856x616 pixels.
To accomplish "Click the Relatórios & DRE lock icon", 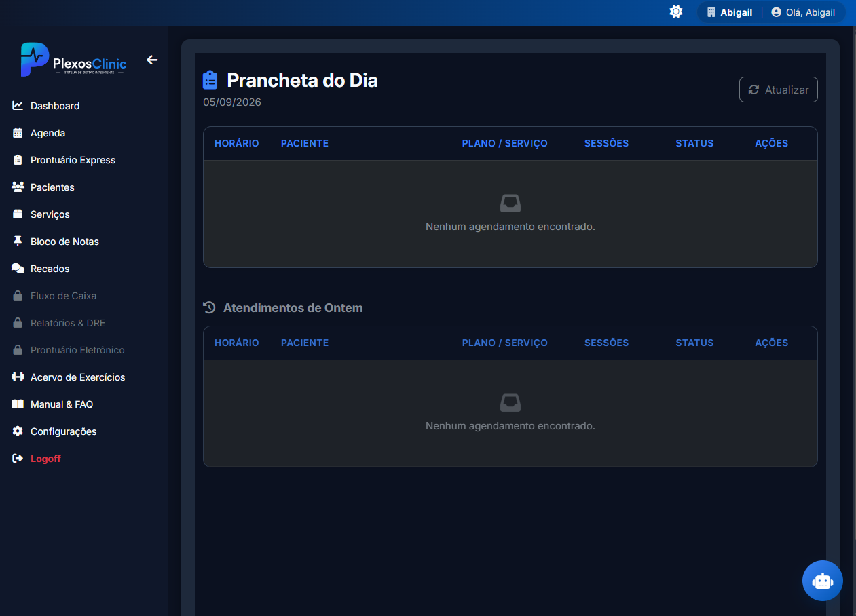I will pos(18,323).
